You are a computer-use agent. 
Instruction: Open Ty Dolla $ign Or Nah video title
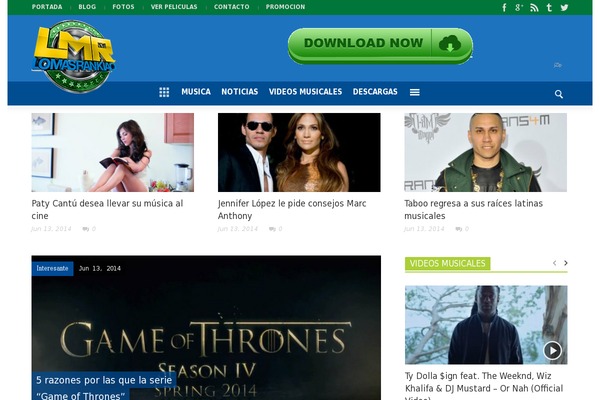coord(484,385)
